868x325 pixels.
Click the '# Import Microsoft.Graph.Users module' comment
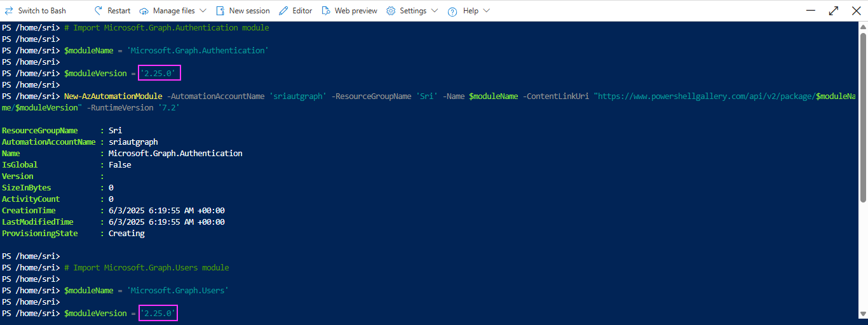147,268
